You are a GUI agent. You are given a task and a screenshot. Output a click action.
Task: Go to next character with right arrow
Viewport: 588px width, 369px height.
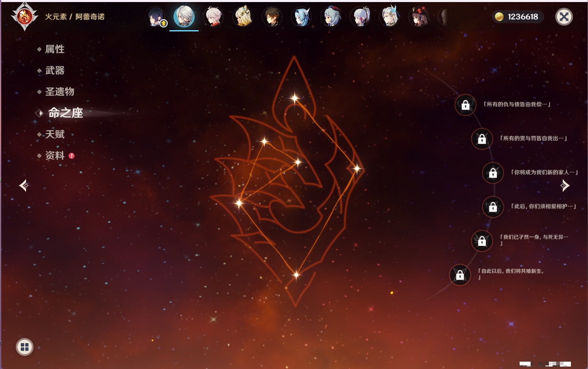coord(565,186)
